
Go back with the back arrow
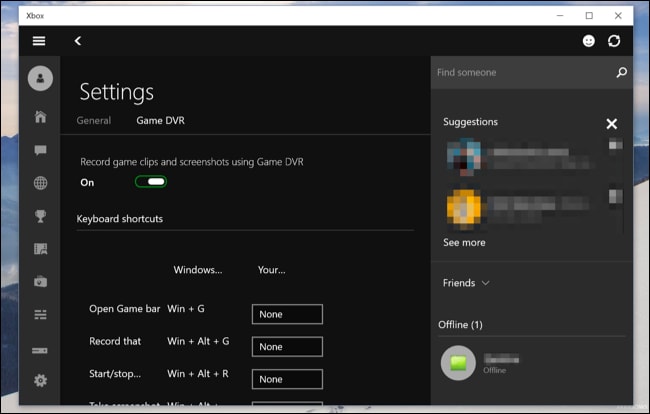tap(78, 41)
